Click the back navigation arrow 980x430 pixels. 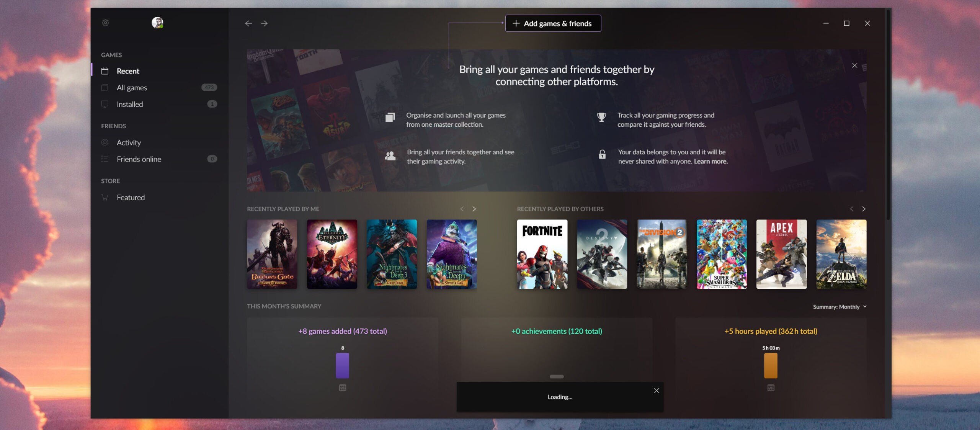(248, 23)
